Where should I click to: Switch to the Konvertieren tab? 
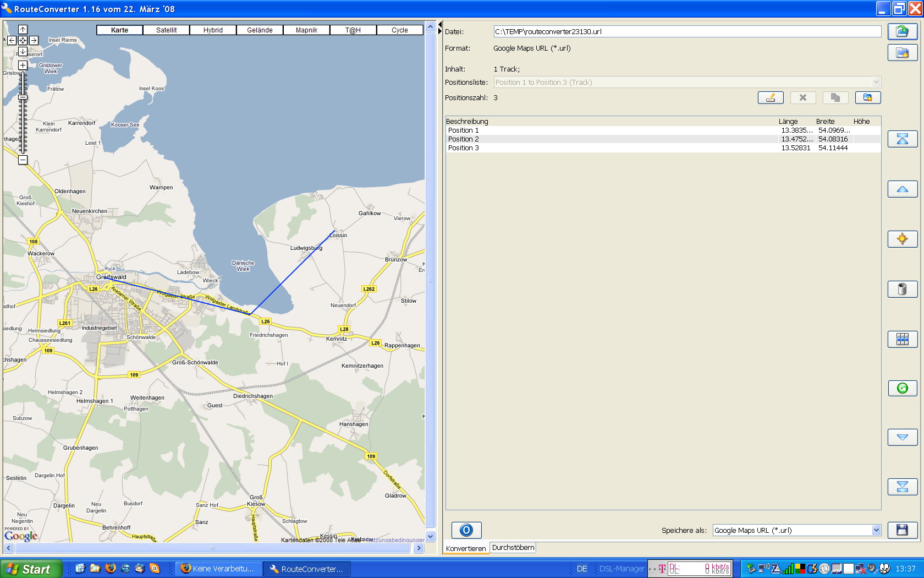pyautogui.click(x=466, y=548)
